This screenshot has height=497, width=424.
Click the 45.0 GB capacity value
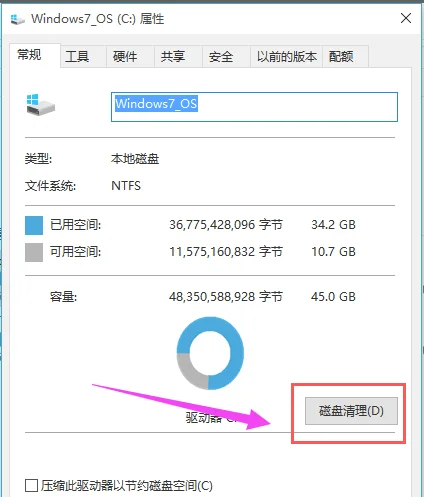[333, 296]
